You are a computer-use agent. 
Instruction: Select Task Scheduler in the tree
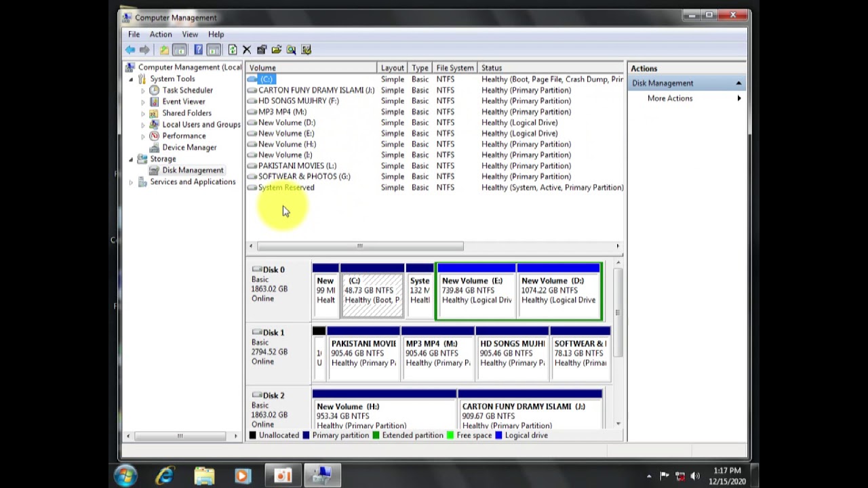click(187, 90)
